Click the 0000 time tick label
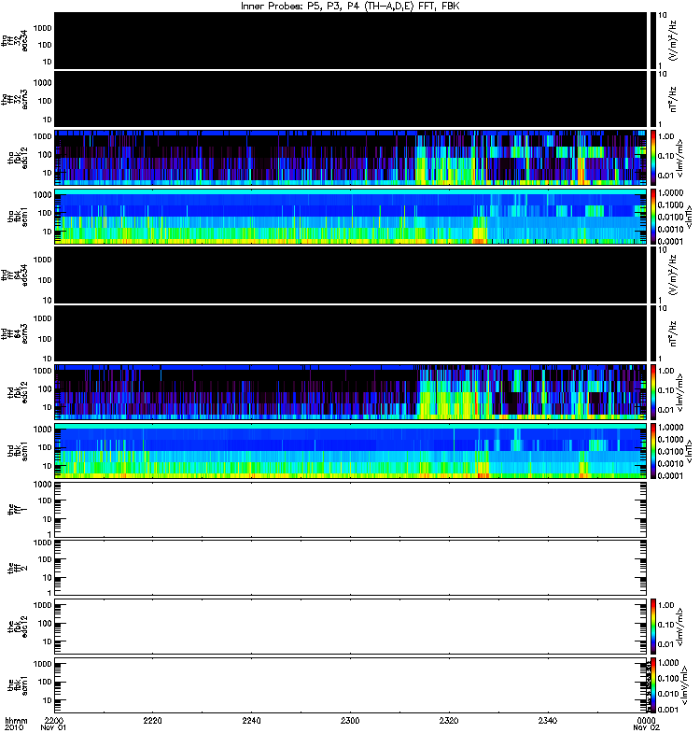The height and width of the screenshot is (747, 700). tap(646, 720)
